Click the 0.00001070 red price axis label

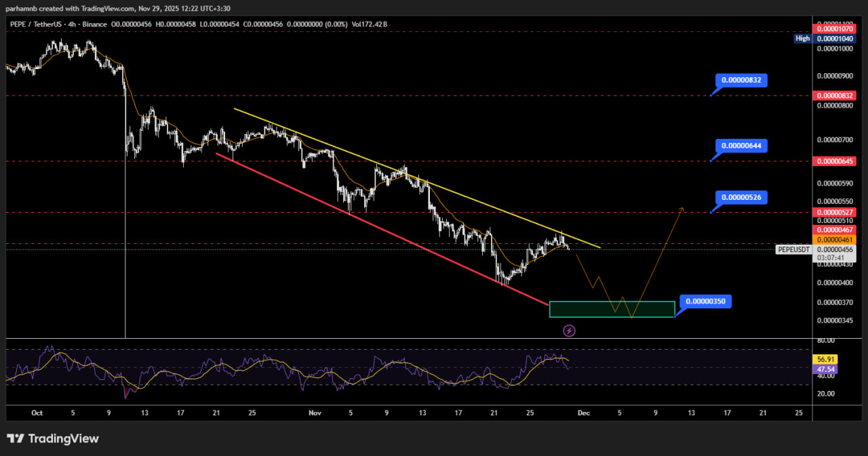point(835,29)
